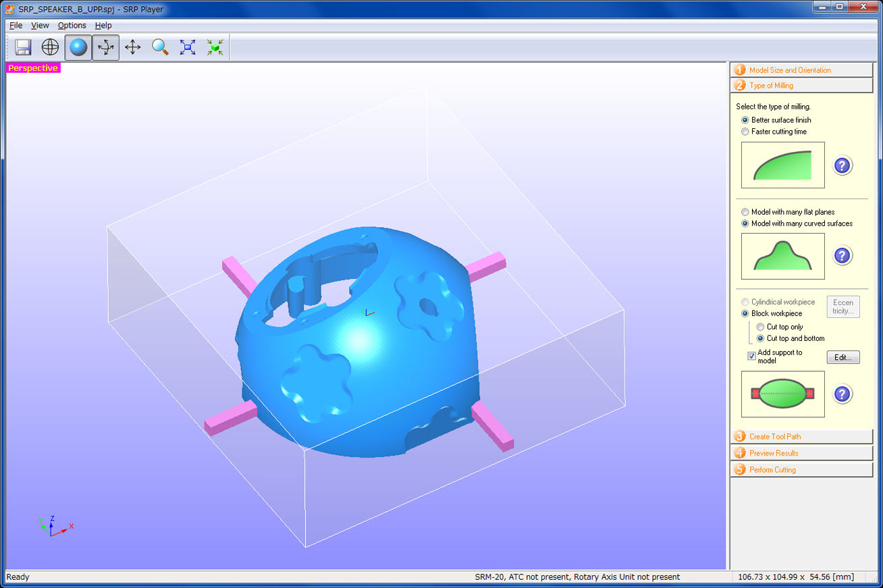Viewport: 883px width, 588px height.
Task: Select the Pan move tool
Action: click(133, 47)
